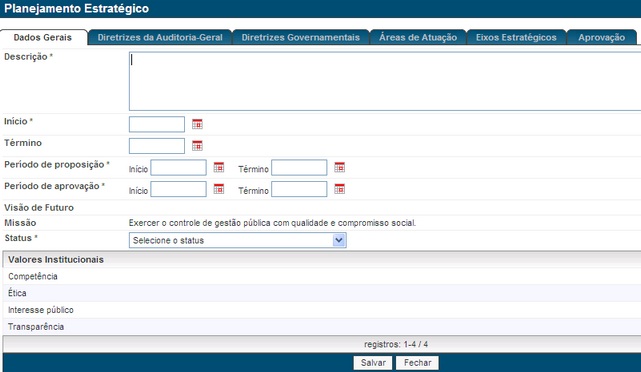Open the calendar picker for Início date
Image resolution: width=641 pixels, height=372 pixels.
click(197, 124)
